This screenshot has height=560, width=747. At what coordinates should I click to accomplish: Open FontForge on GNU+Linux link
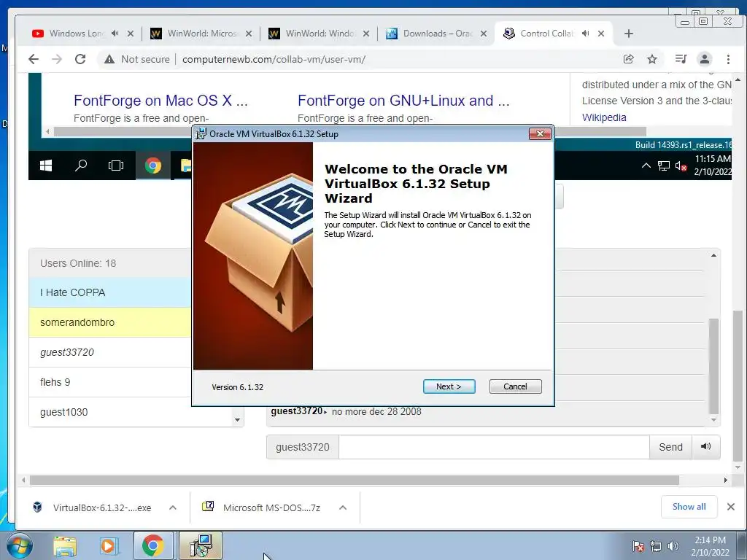[x=403, y=101]
